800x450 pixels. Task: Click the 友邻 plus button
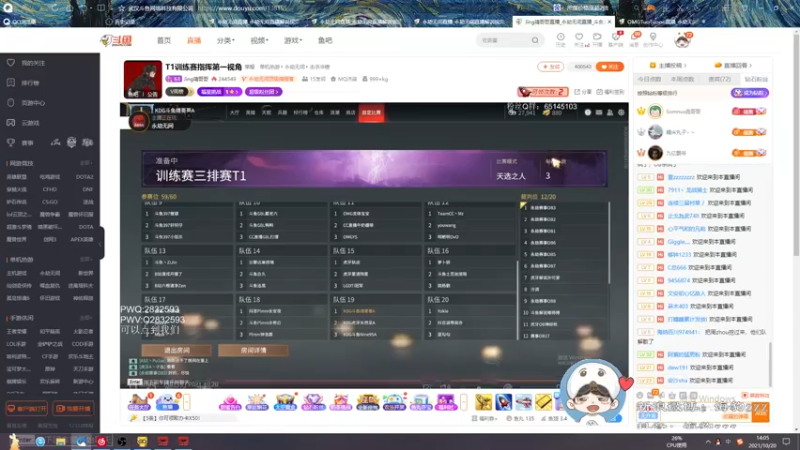(x=551, y=67)
